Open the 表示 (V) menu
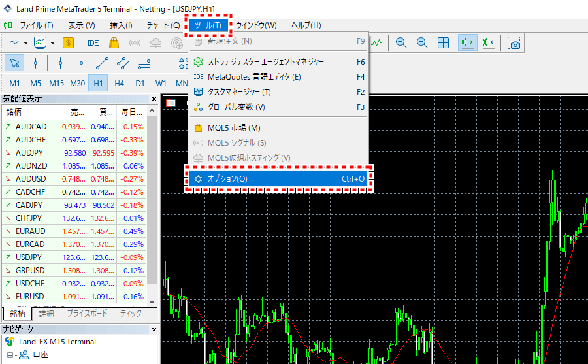The image size is (588, 364). point(82,25)
